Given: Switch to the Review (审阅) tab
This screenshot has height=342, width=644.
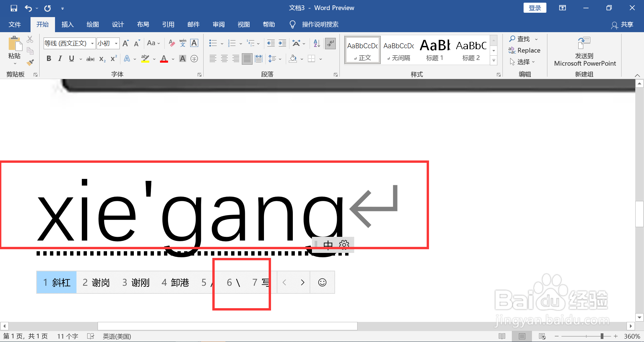Looking at the screenshot, I should tap(218, 24).
